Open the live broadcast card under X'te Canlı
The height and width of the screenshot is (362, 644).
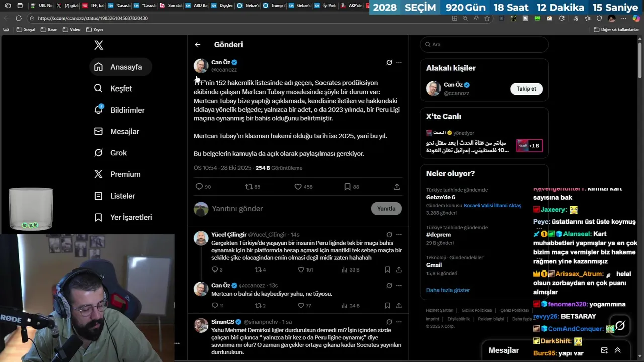tap(484, 142)
